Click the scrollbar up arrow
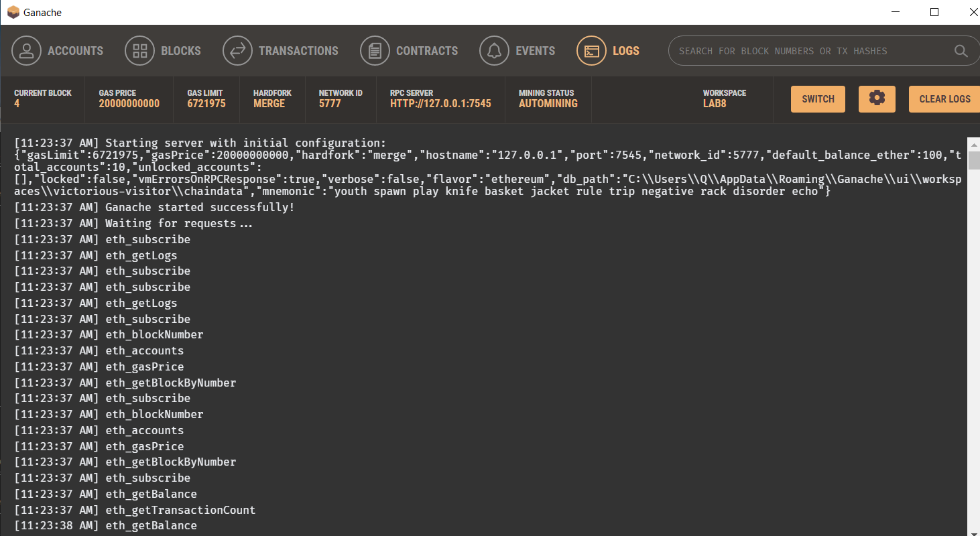980x536 pixels. tap(974, 143)
